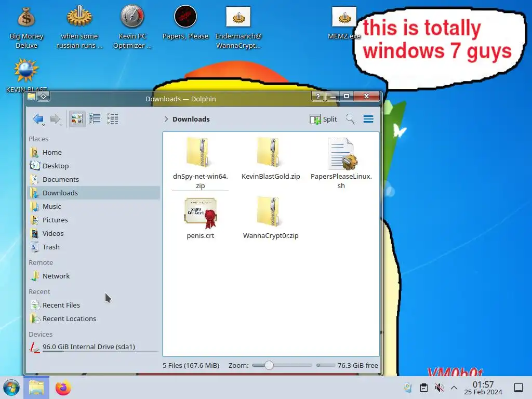
Task: Launch Firefox from the taskbar
Action: (63, 388)
